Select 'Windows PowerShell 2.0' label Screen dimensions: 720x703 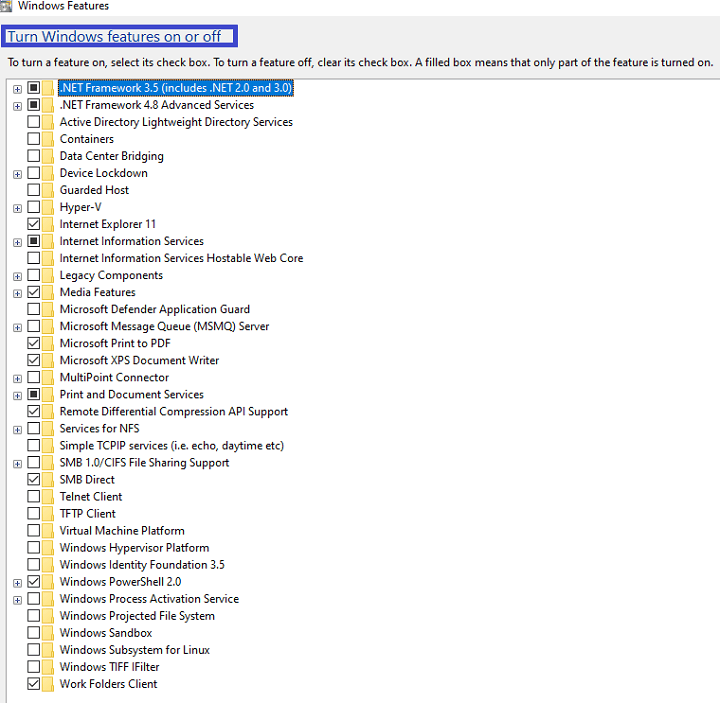[120, 582]
